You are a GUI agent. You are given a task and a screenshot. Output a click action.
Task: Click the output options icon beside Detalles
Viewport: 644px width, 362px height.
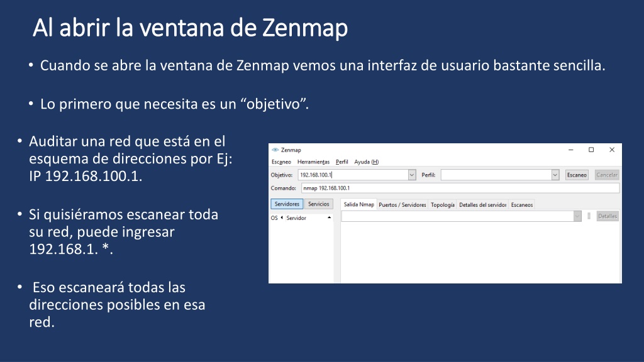pos(589,216)
